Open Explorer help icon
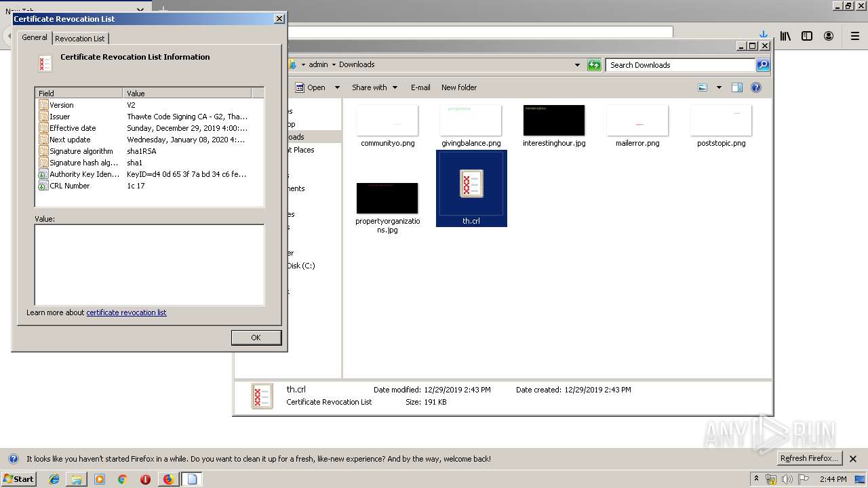868x488 pixels. tap(756, 87)
